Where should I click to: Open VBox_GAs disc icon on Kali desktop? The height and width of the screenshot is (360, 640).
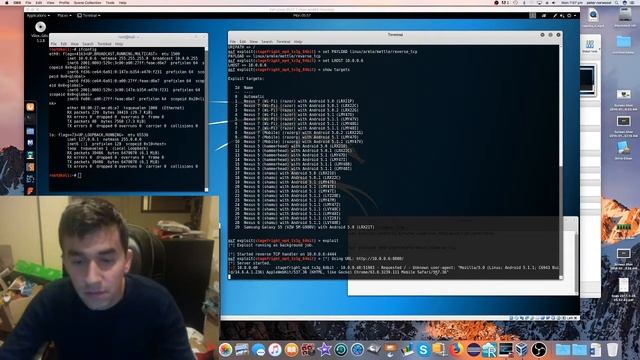point(40,27)
